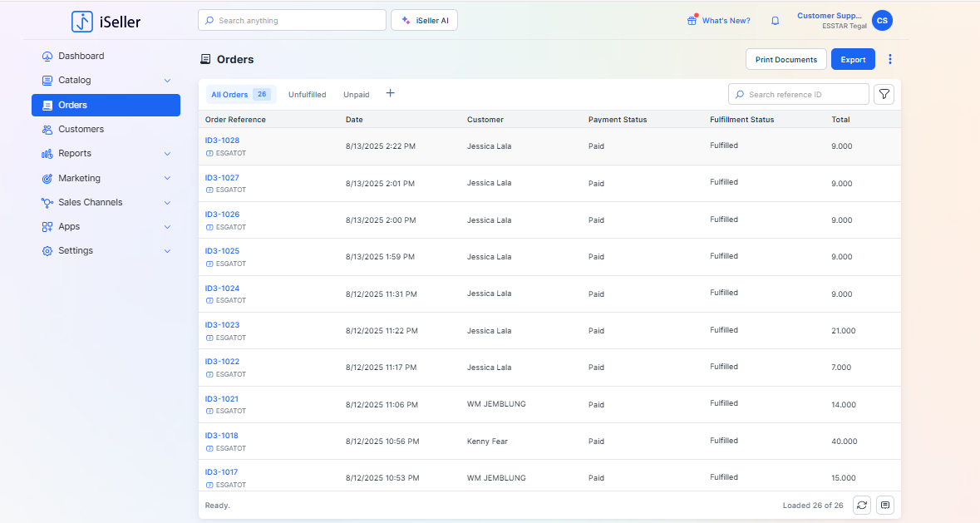Open the three-dot more options menu
This screenshot has width=980, height=523.
(x=890, y=59)
